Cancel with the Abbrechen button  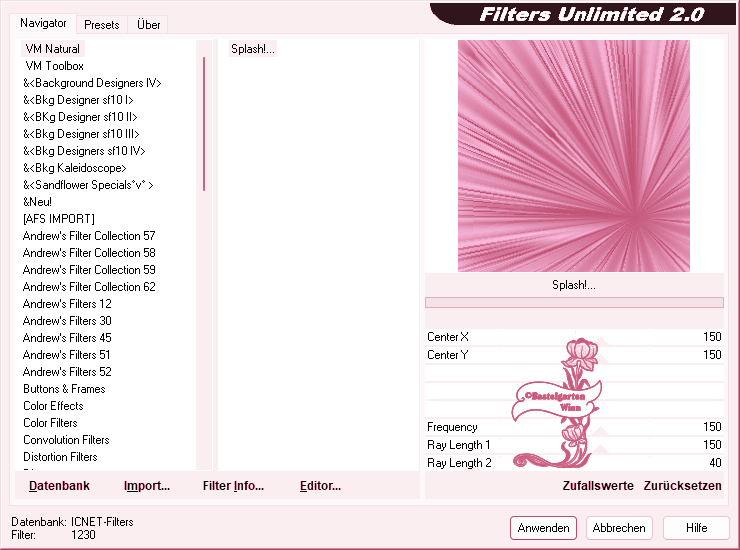tap(619, 528)
